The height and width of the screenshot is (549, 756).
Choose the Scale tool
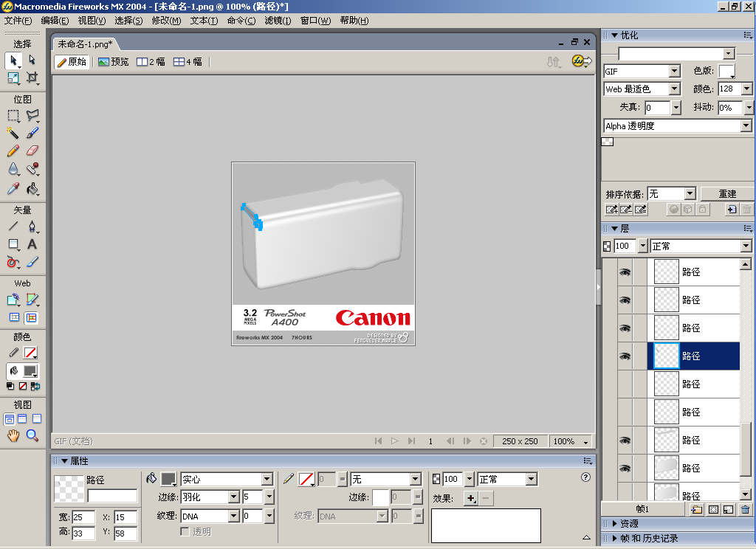tap(13, 77)
